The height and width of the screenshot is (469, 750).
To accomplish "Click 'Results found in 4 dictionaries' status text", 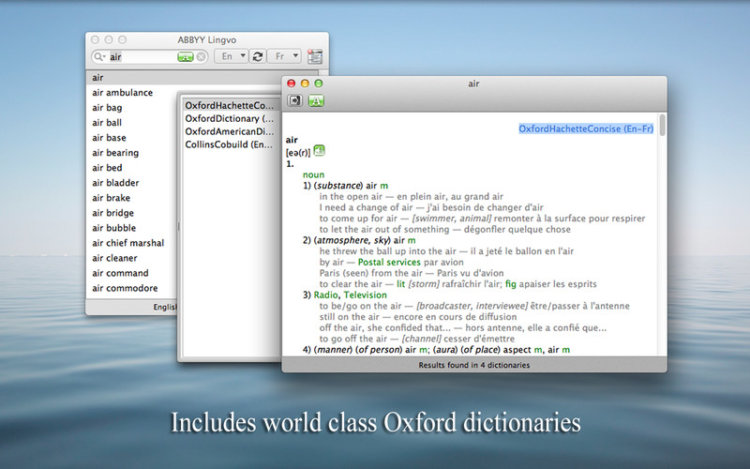I will 474,365.
